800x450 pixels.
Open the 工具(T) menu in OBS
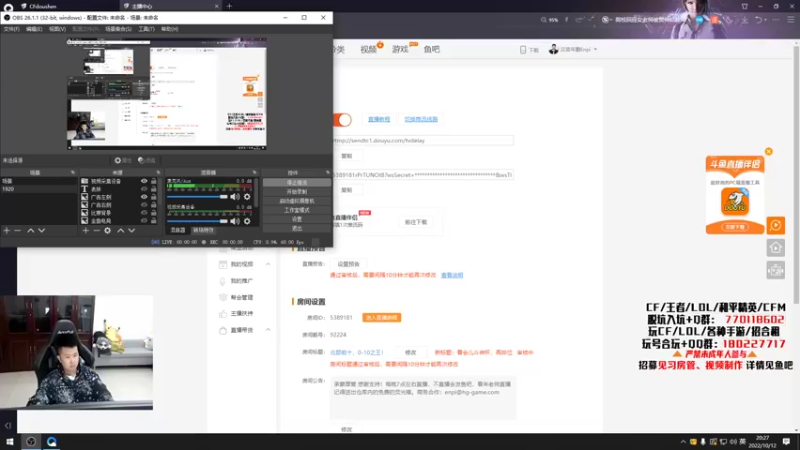[146, 29]
